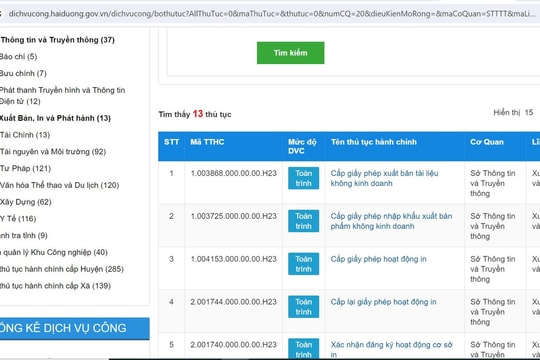Open the Tài Chính (13) category
The height and width of the screenshot is (360, 540).
coord(25,135)
